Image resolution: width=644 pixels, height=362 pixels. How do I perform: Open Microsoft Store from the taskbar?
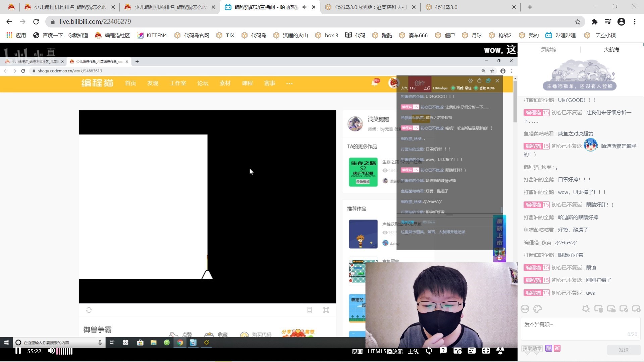[140, 342]
